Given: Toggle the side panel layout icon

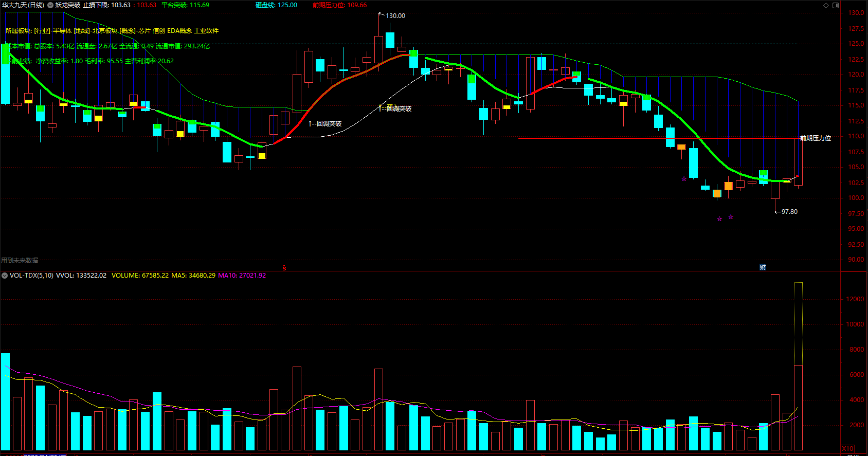Looking at the screenshot, I should 836,5.
